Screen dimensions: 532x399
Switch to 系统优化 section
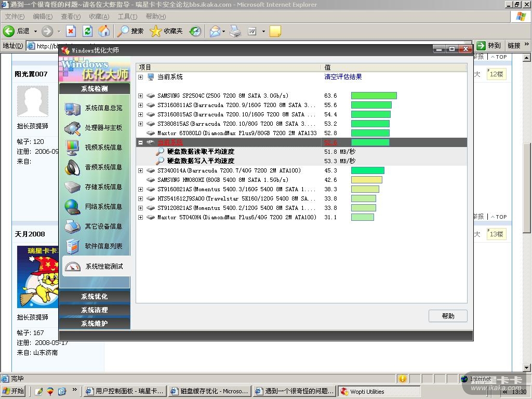tap(95, 297)
